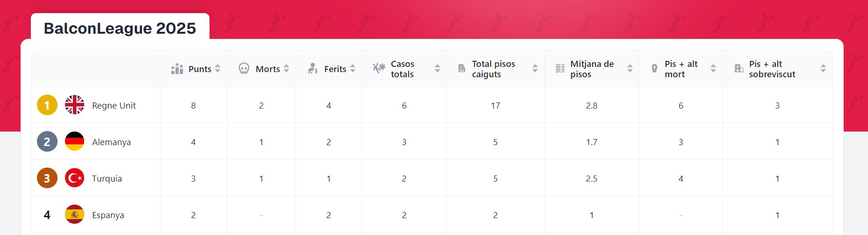Toggle sort arrows for Ferits column
The height and width of the screenshot is (235, 868).
coord(353,69)
